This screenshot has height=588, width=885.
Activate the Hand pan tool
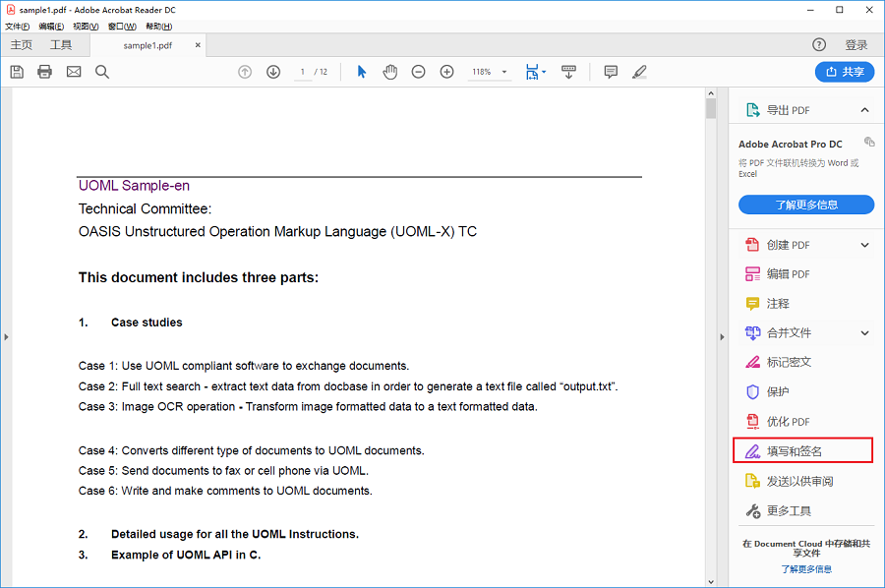coord(390,72)
